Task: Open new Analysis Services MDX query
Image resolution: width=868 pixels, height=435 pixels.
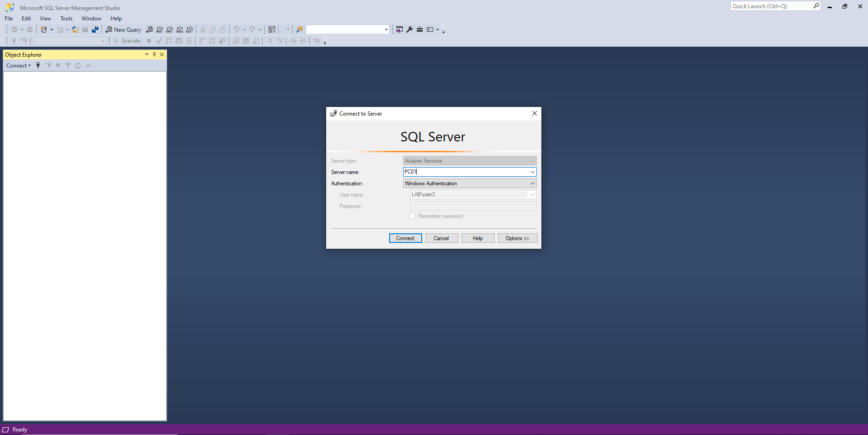Action: click(x=159, y=29)
